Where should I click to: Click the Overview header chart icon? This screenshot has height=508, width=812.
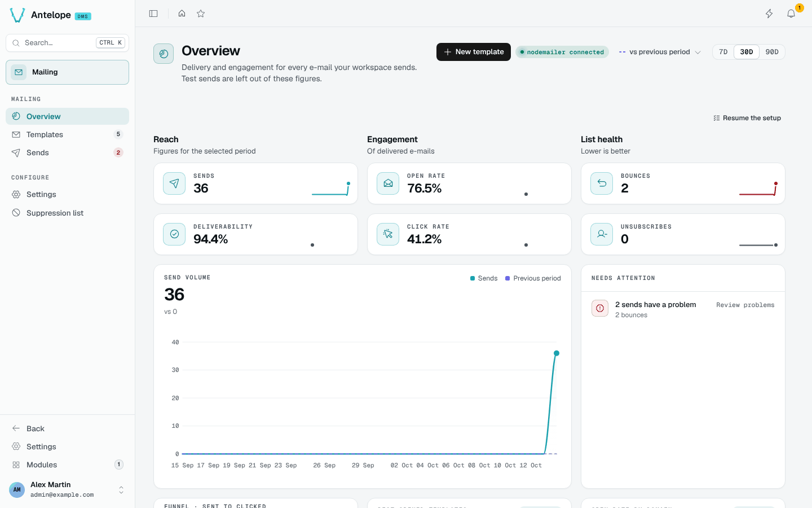click(x=164, y=54)
